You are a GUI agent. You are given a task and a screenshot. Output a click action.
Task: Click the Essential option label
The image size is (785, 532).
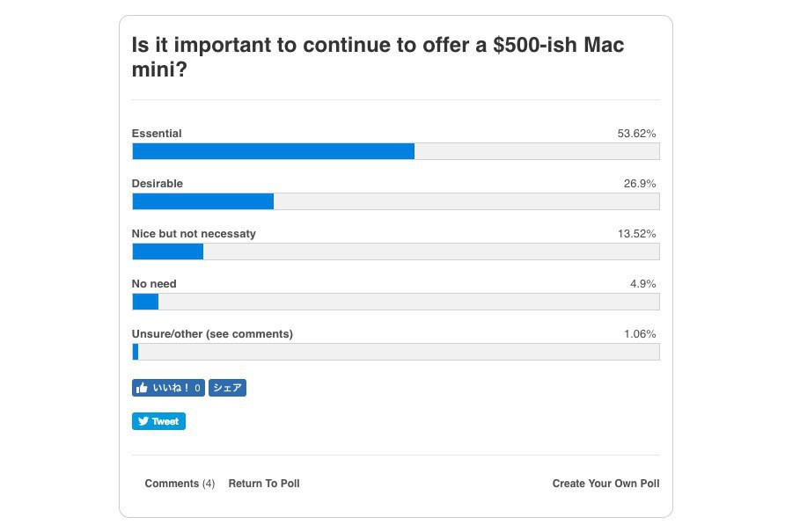(x=157, y=134)
